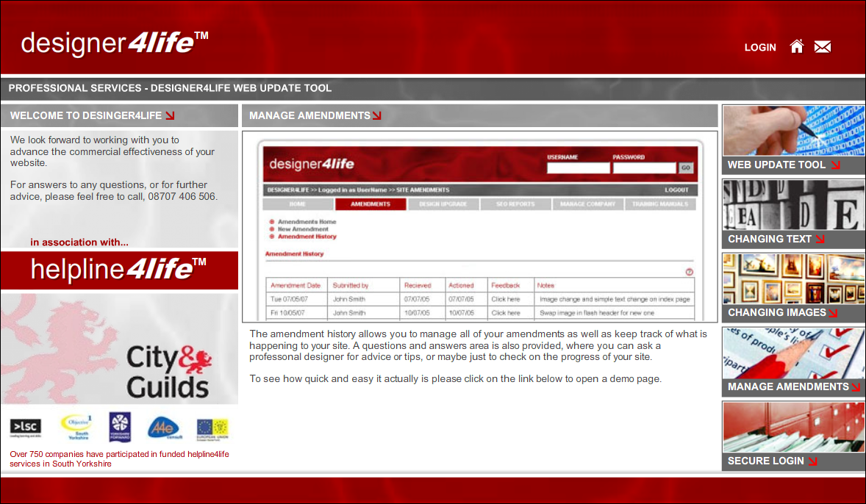This screenshot has width=866, height=504.
Task: Click the 'Swap image in flash header for new one' note
Action: (x=596, y=313)
